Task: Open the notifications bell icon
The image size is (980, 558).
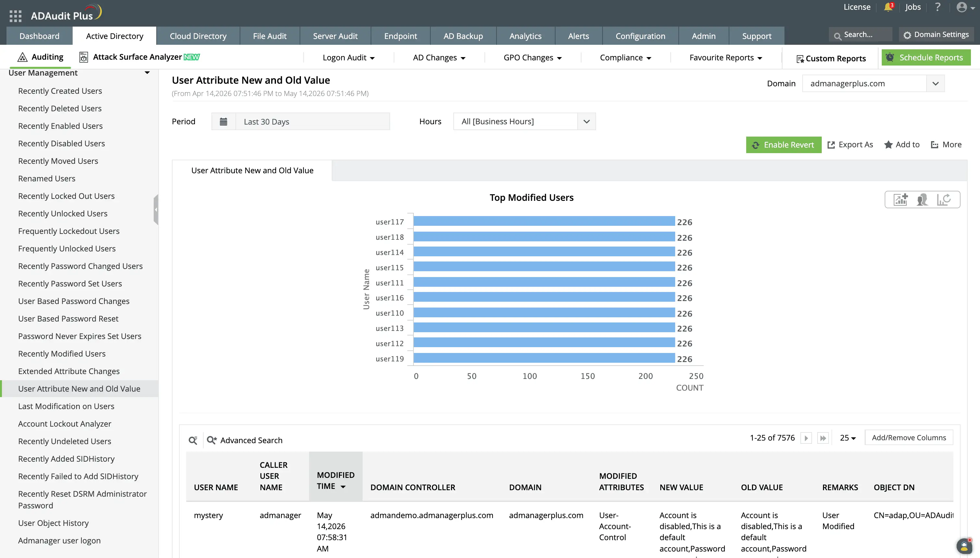Action: [888, 7]
